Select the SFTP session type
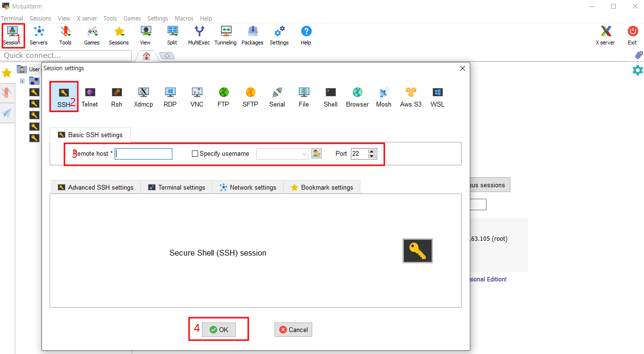Screen dimensions: 644x354 [x=250, y=97]
